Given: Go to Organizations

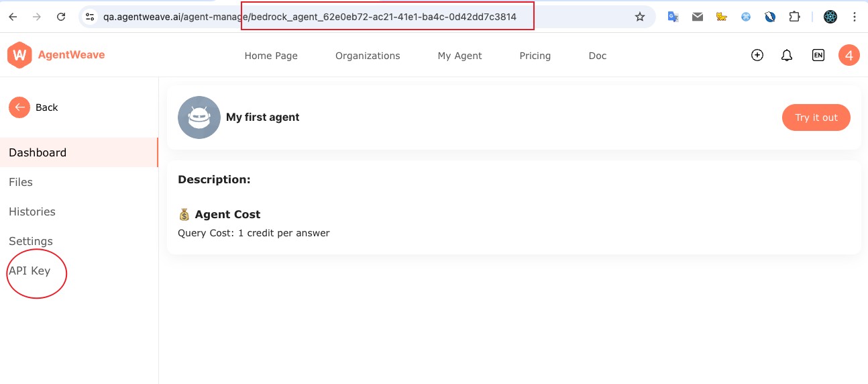Looking at the screenshot, I should [368, 56].
